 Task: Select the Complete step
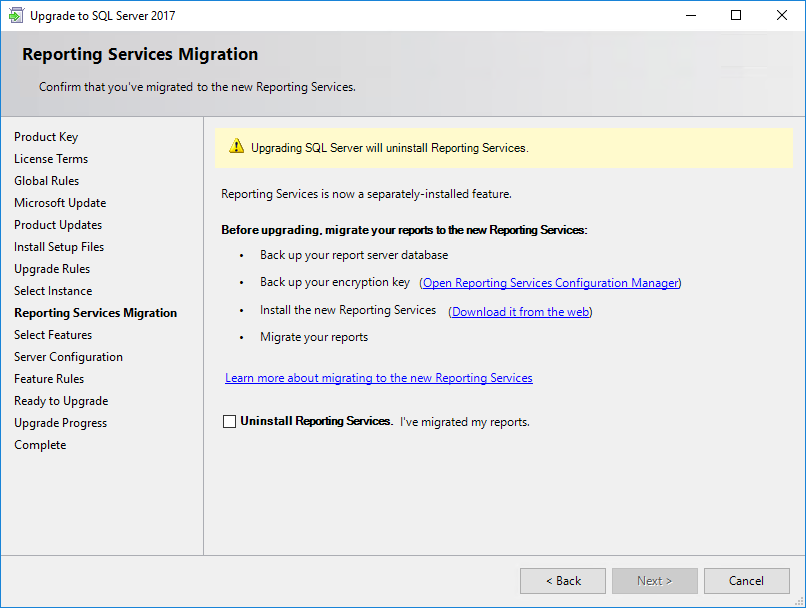(40, 445)
